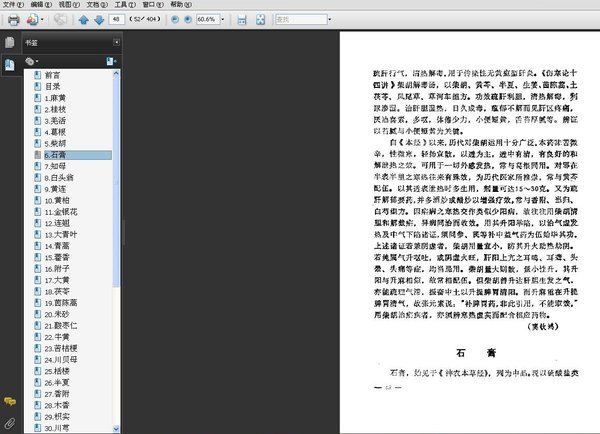
Task: Open the 14.青蒿 bookmark
Action: tap(57, 246)
